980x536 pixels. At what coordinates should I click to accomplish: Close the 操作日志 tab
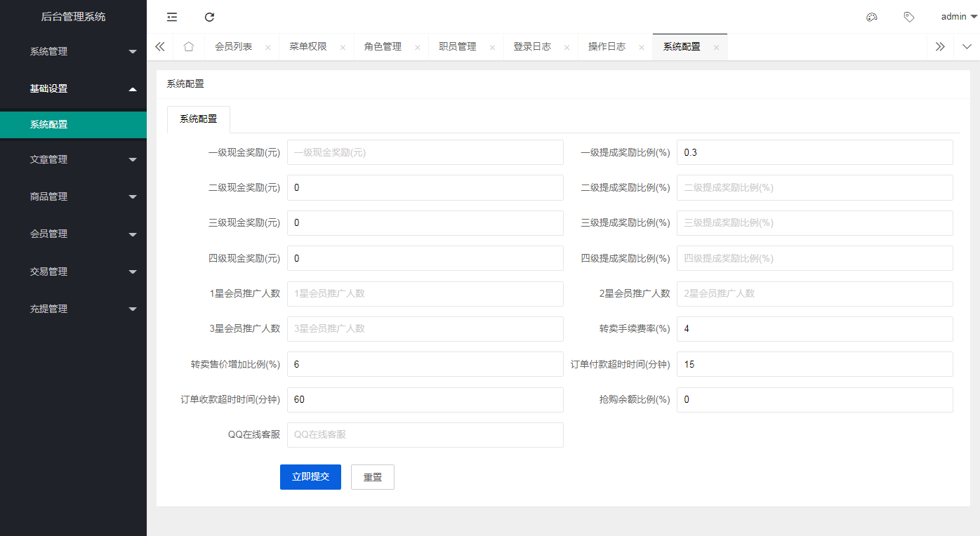coord(642,48)
